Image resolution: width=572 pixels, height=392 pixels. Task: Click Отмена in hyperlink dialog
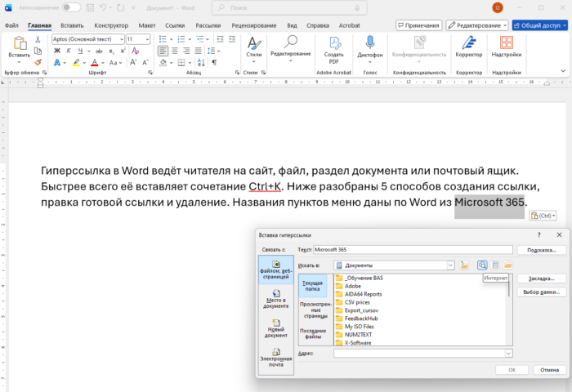pyautogui.click(x=549, y=370)
